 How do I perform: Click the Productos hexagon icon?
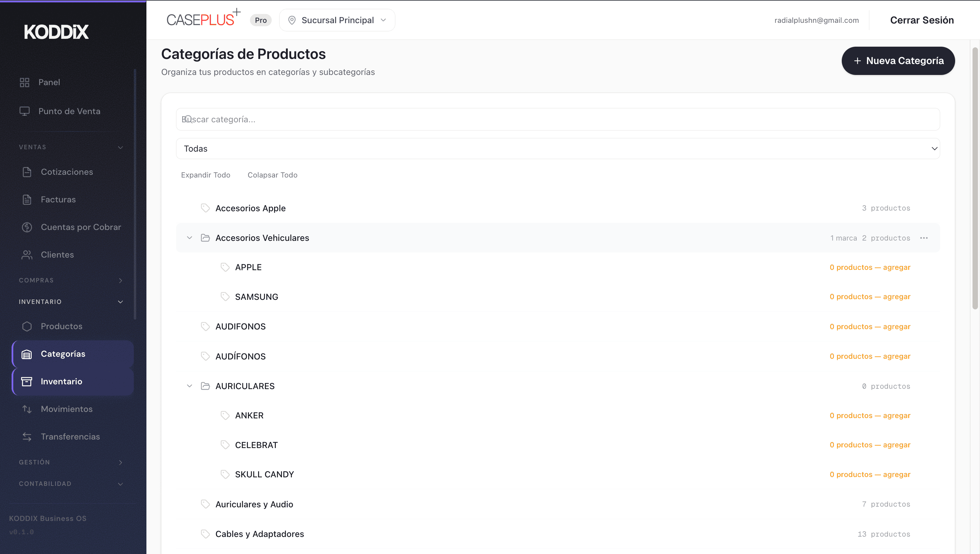(x=27, y=326)
